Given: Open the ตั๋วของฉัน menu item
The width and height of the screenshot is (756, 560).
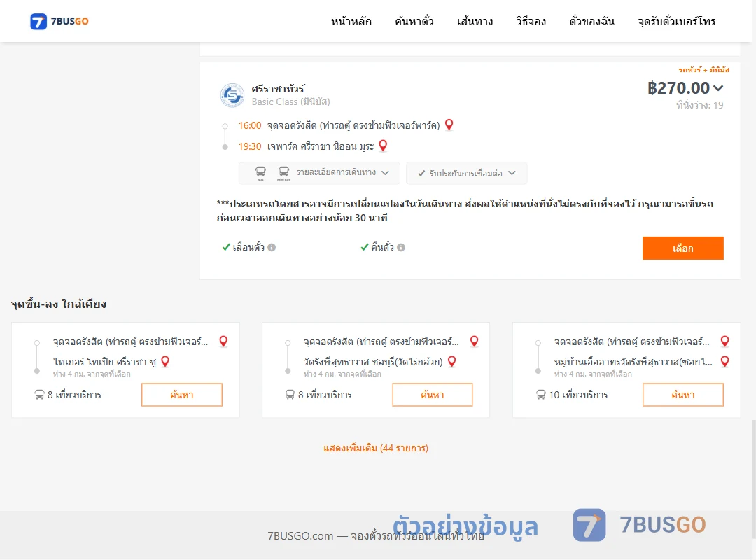Looking at the screenshot, I should [x=591, y=21].
